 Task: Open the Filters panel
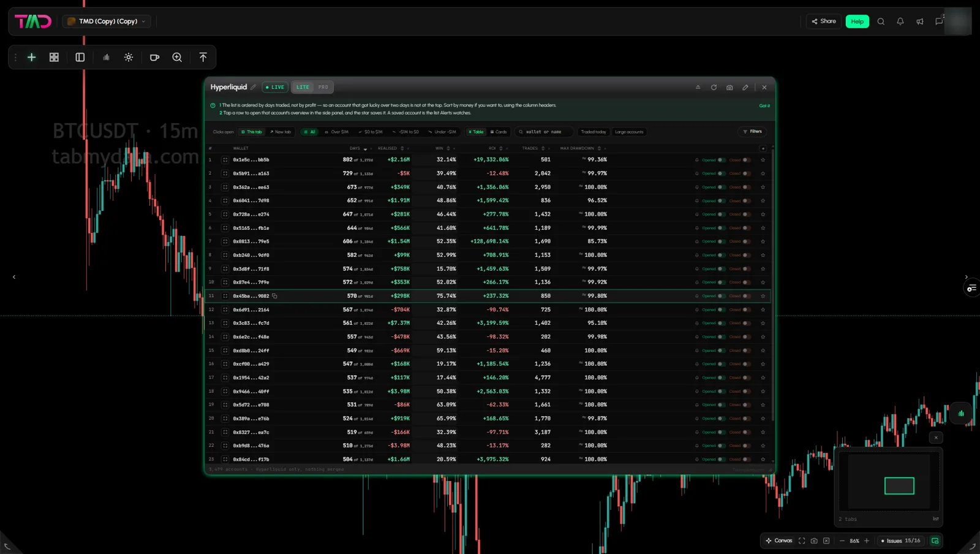(x=752, y=131)
